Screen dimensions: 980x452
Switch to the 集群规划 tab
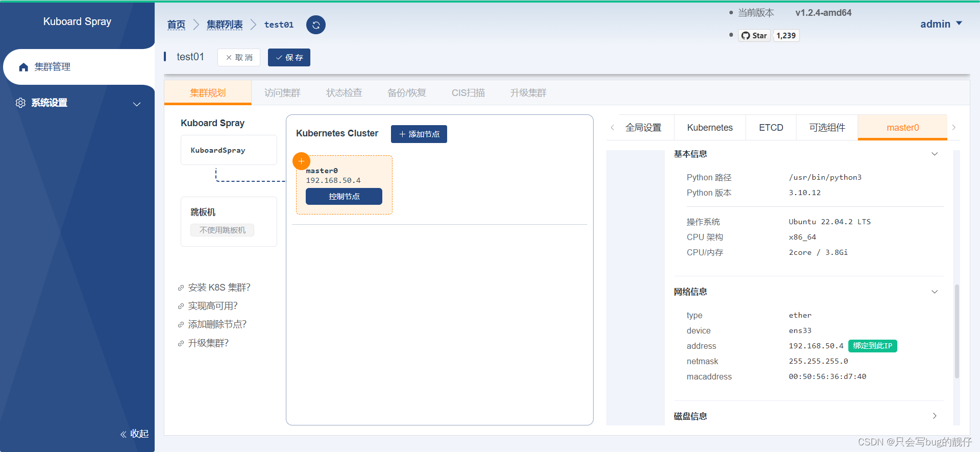tap(208, 92)
